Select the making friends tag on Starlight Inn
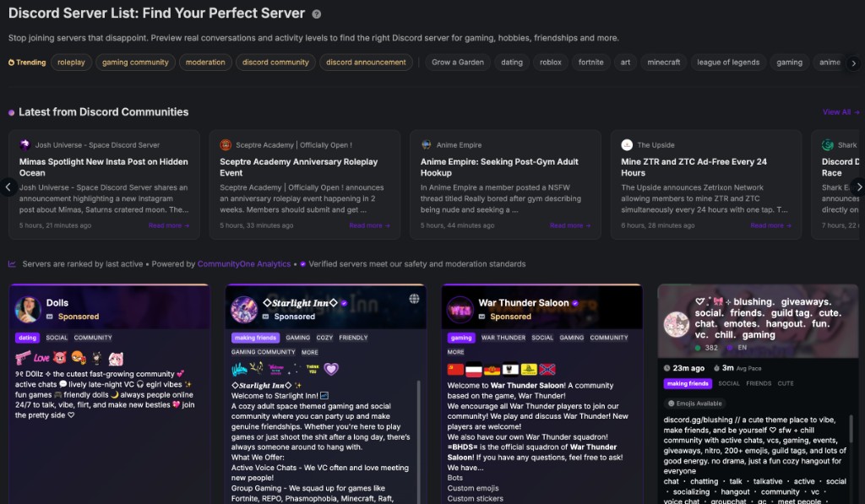865x504 pixels. (x=255, y=338)
